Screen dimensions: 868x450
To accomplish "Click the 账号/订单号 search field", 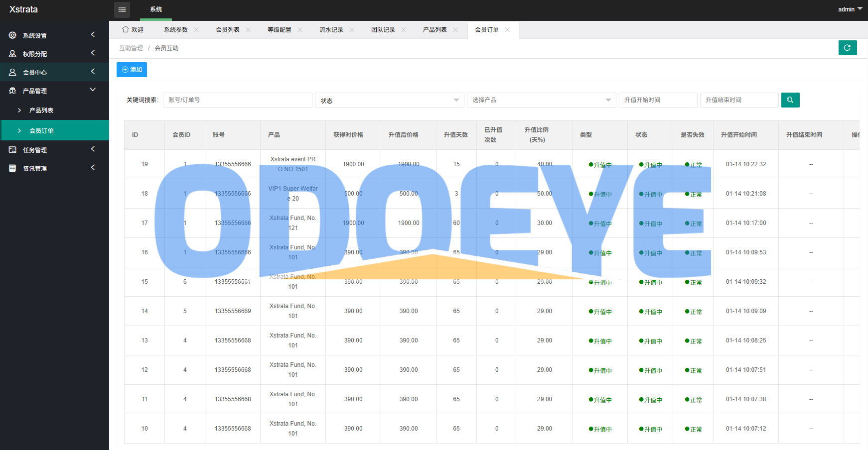I will point(237,100).
